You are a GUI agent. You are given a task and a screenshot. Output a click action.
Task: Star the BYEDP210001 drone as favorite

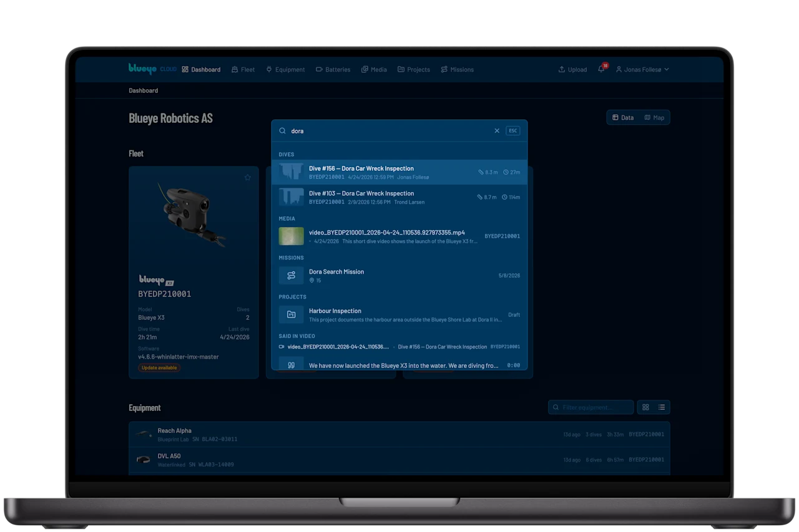(247, 178)
